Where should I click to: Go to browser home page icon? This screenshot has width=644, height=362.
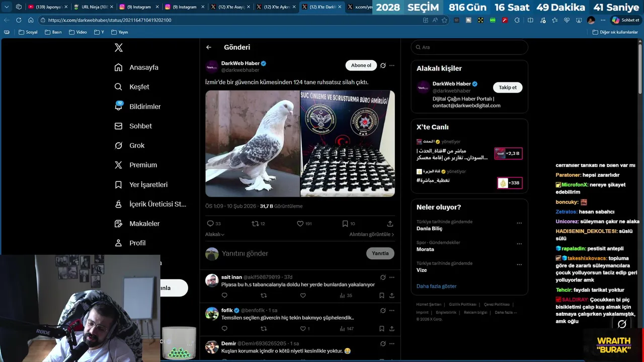31,20
